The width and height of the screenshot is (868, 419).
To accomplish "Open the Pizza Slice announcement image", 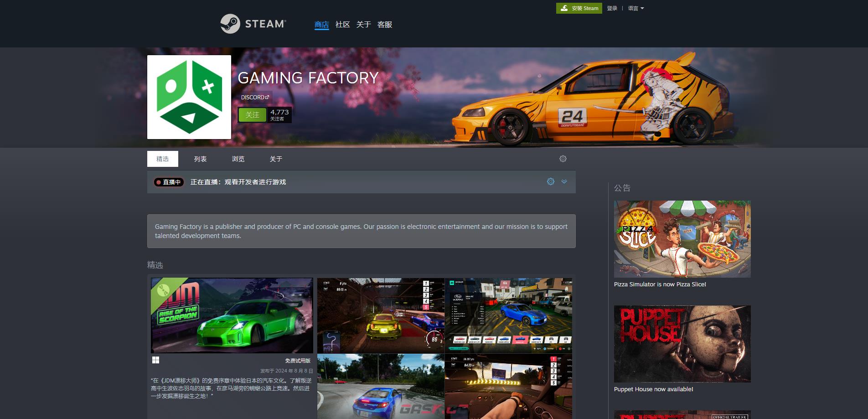I will click(x=682, y=239).
